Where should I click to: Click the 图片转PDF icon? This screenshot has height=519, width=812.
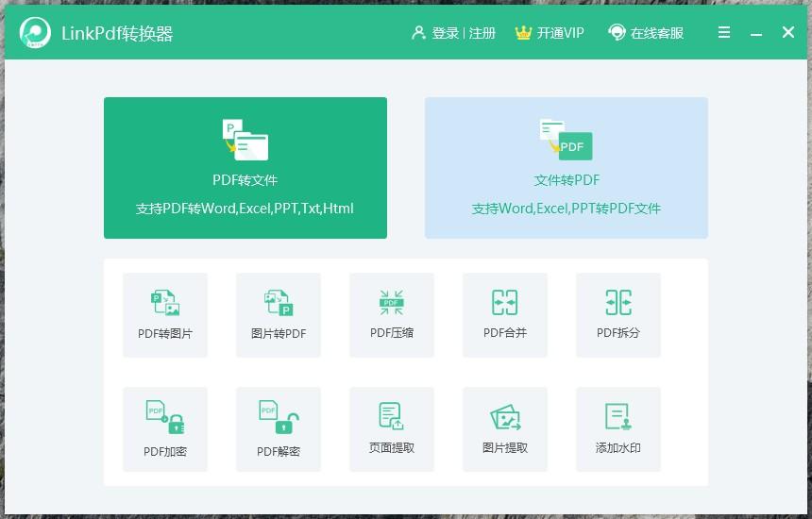click(279, 303)
